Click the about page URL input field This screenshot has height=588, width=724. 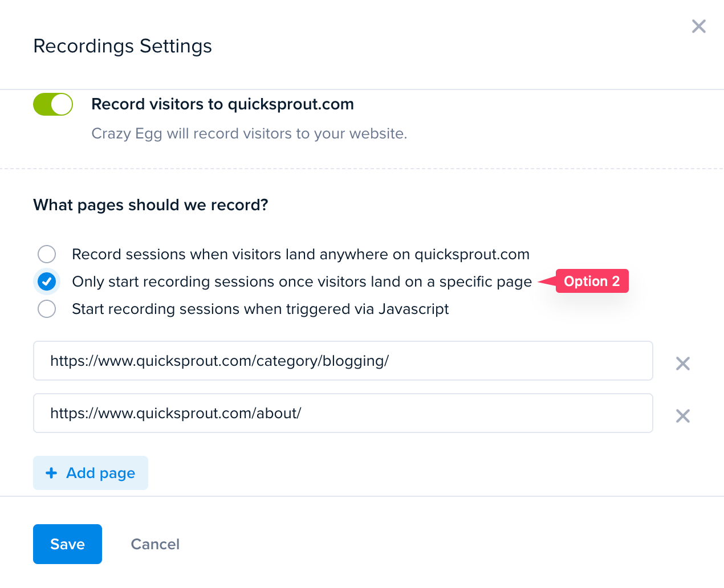343,413
